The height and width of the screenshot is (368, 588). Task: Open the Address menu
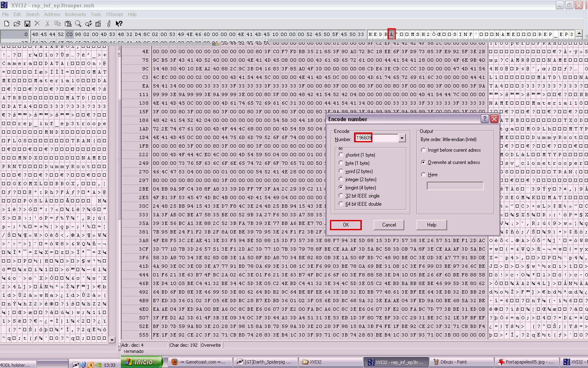pyautogui.click(x=52, y=14)
